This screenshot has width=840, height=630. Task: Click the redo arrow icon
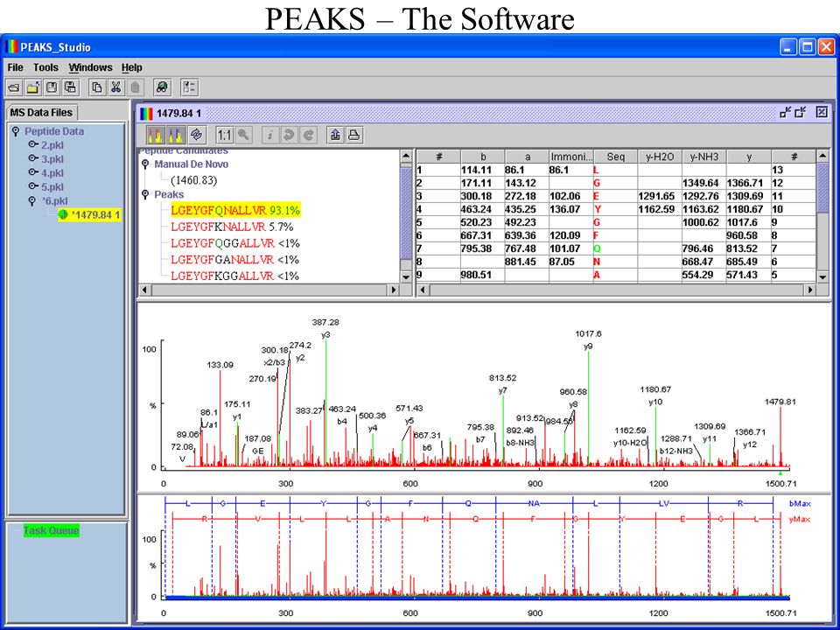pos(308,135)
